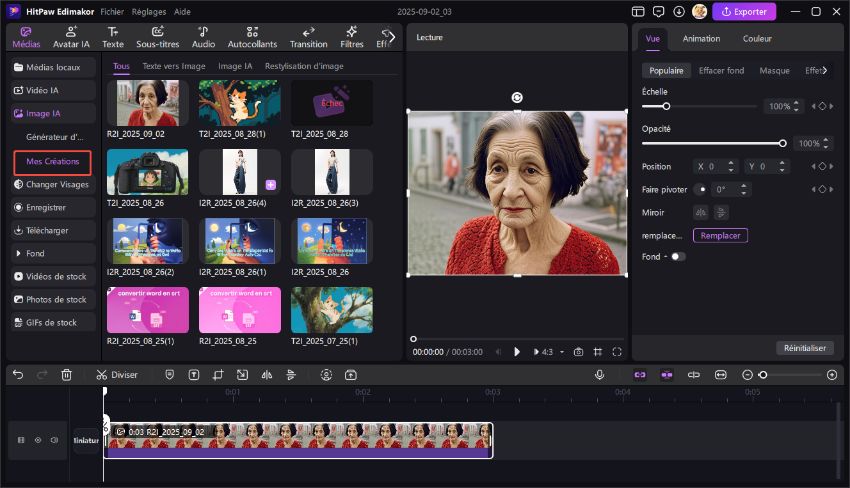Screen dimensions: 850x488
Task: Select the crop tool in the timeline toolbar
Action: (x=218, y=375)
